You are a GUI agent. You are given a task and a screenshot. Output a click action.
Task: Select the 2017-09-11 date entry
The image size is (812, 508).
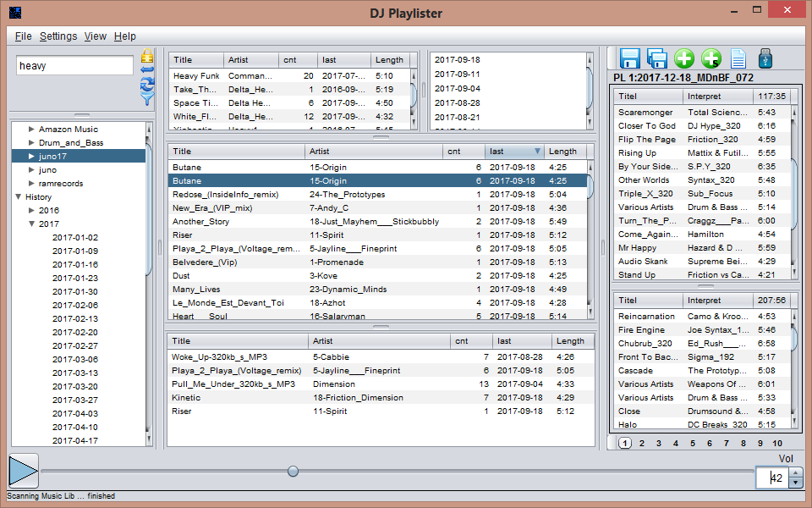click(x=458, y=75)
